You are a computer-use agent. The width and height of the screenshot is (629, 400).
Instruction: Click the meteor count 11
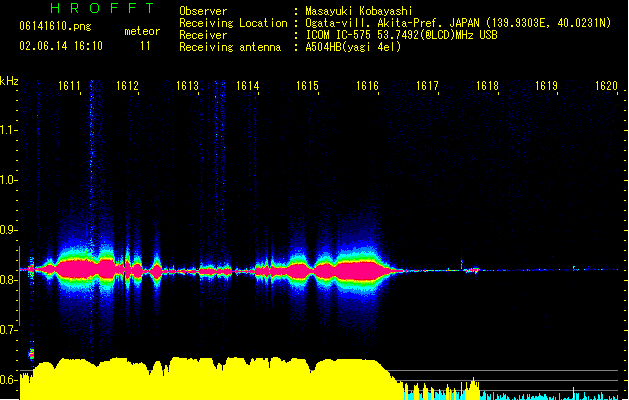click(x=145, y=46)
